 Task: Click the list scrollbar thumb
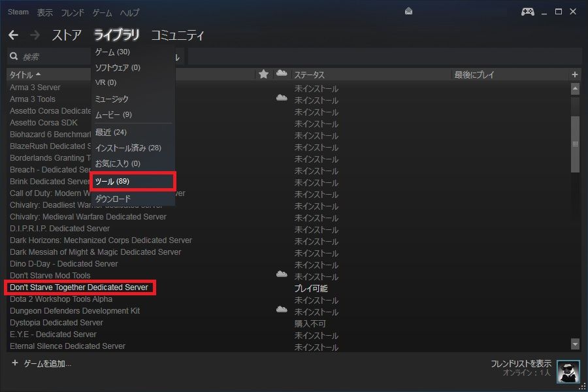coord(575,144)
